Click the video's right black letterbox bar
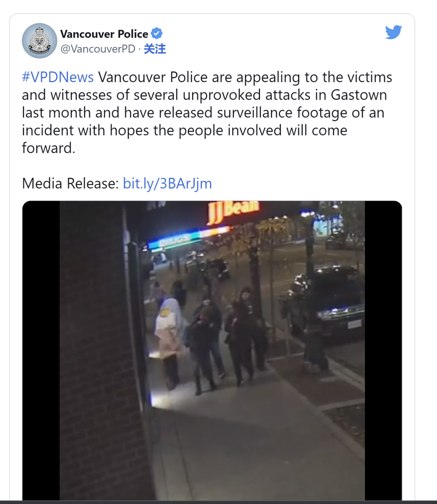Image resolution: width=437 pixels, height=504 pixels. (384, 351)
